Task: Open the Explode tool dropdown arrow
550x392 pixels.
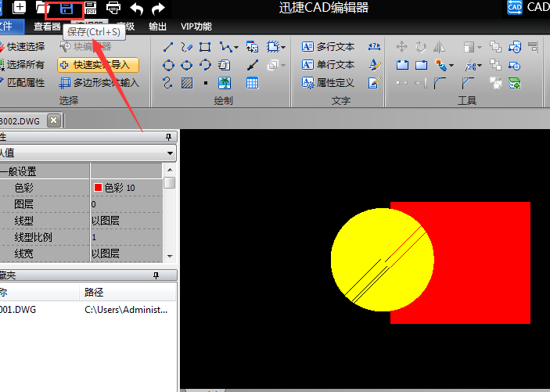Action: coord(451,65)
